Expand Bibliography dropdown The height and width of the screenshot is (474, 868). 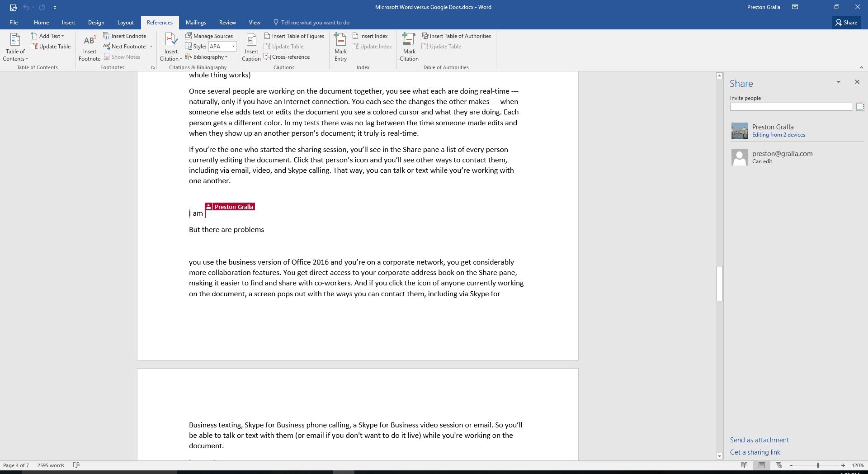[206, 57]
